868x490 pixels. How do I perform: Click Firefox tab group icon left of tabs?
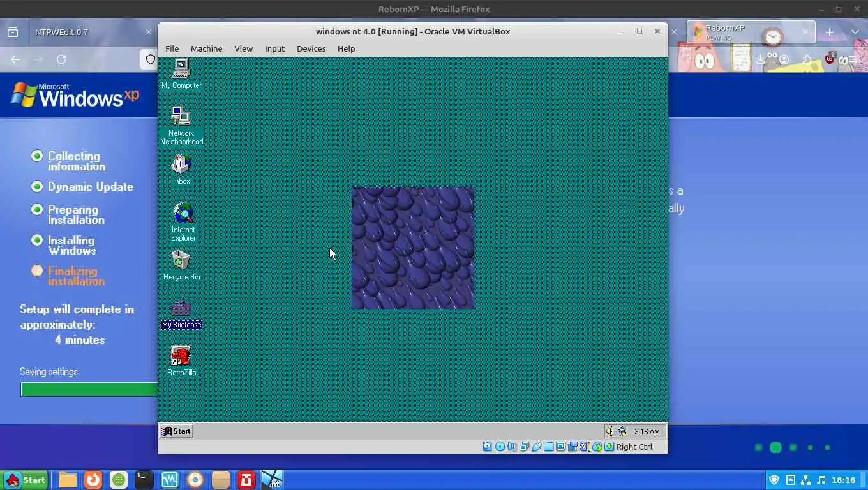pos(12,32)
